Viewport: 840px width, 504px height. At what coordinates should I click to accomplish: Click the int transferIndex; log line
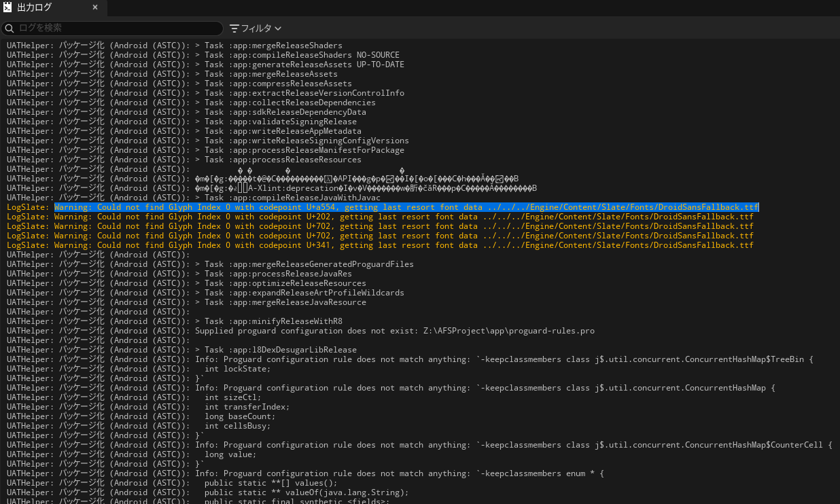click(148, 407)
